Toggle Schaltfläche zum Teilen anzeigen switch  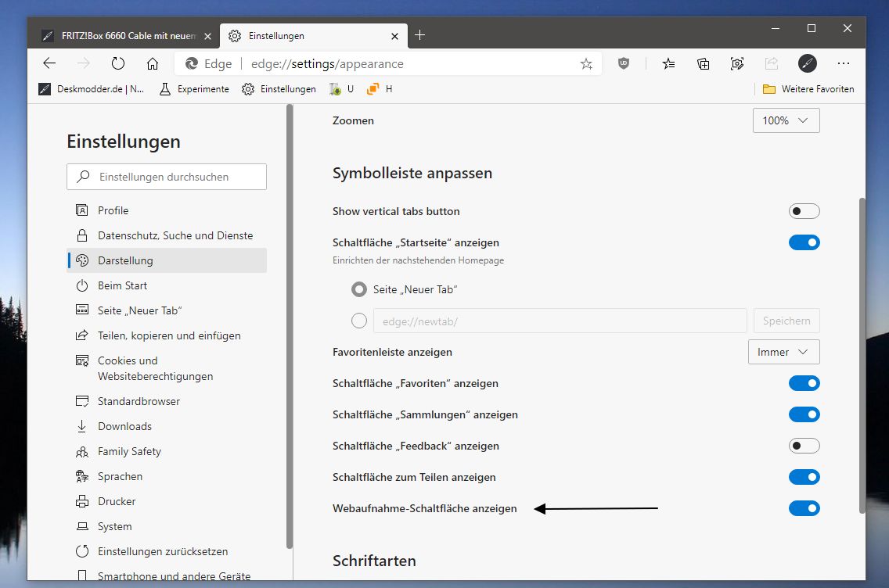click(x=804, y=477)
